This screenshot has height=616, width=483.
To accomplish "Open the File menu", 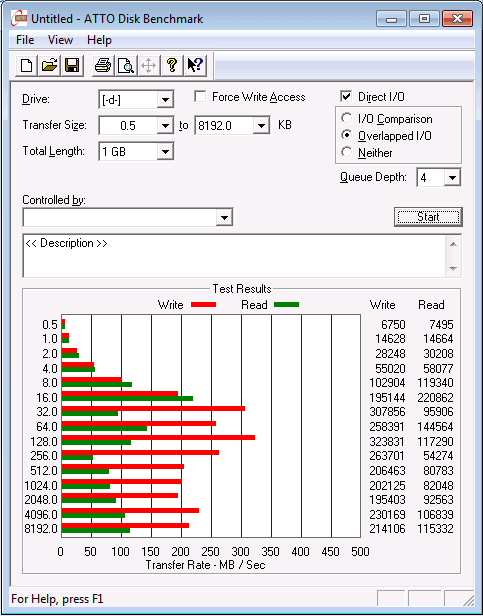I will [25, 40].
